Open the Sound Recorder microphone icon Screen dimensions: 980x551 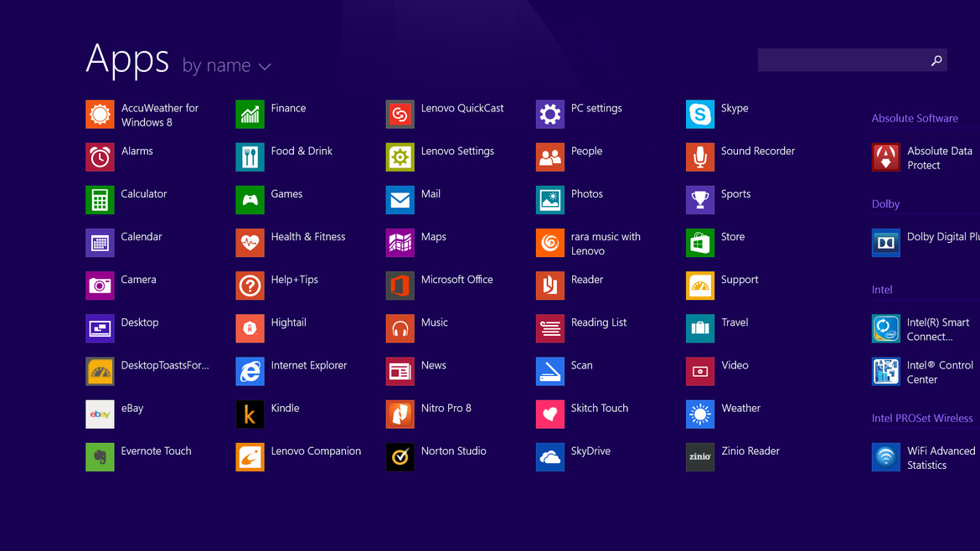700,157
